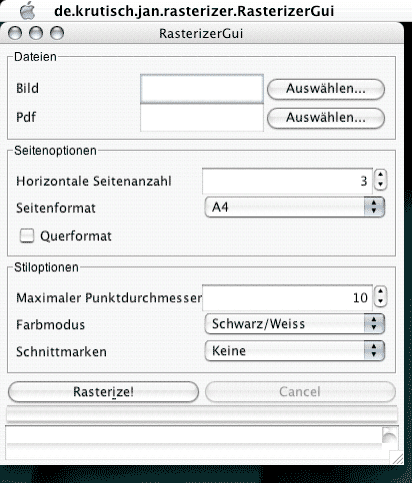The image size is (412, 483).
Task: Click the Farbmodus label
Action: [x=50, y=325]
